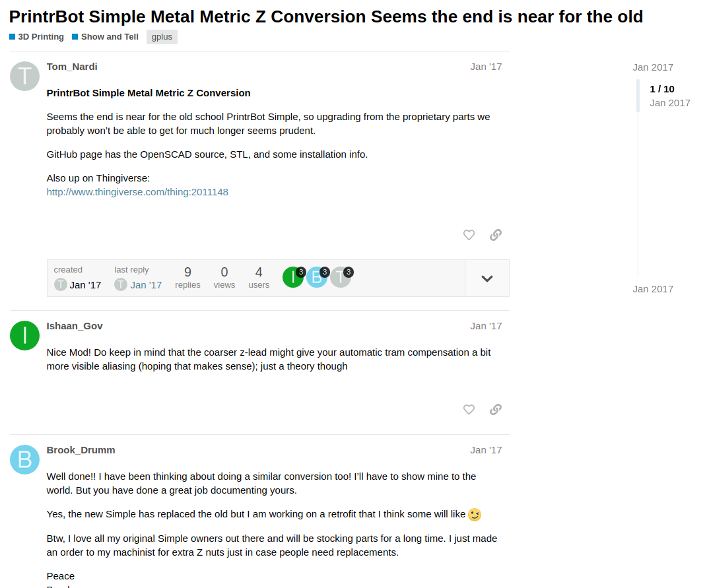Jump to last post via bottom Jan 2017 timeline

coord(652,289)
